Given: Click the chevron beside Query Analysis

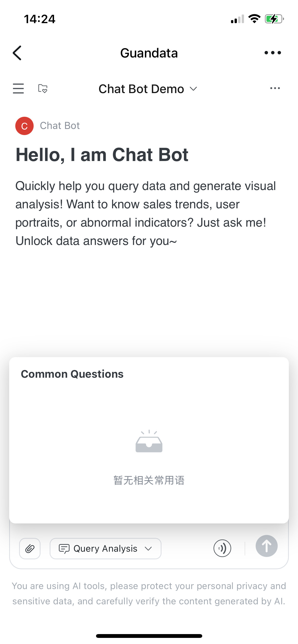Looking at the screenshot, I should pyautogui.click(x=148, y=549).
